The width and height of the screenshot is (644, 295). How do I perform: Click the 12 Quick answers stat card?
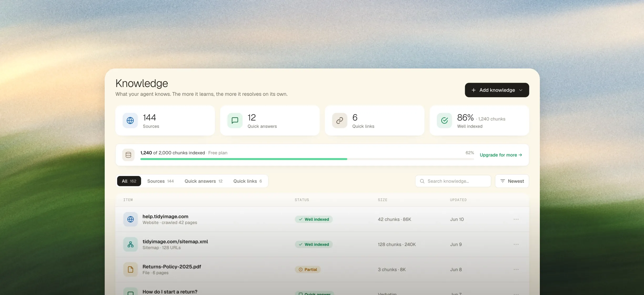pyautogui.click(x=270, y=121)
